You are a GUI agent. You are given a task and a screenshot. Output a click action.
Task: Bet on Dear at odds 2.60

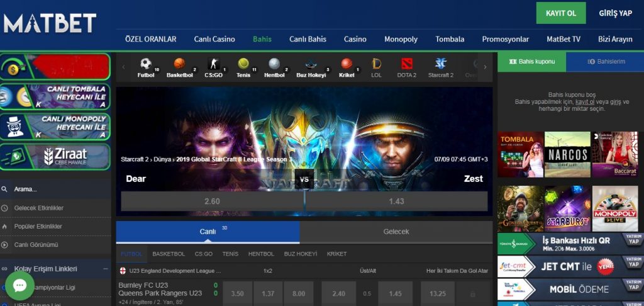tap(212, 201)
